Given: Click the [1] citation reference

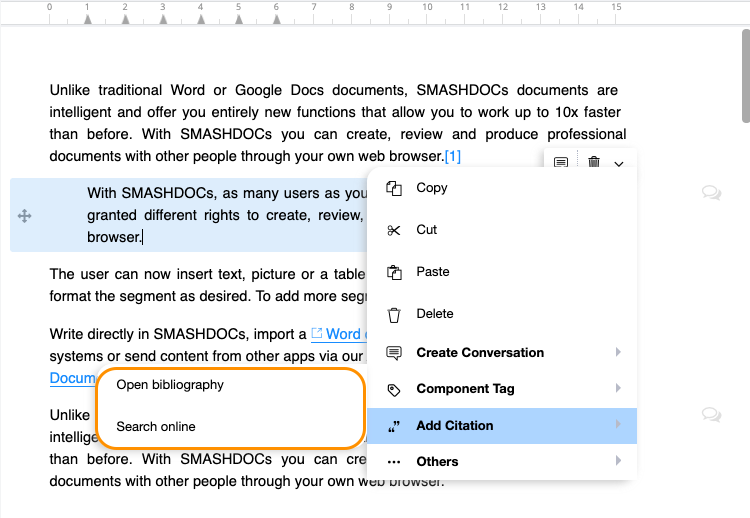Looking at the screenshot, I should click(x=452, y=156).
